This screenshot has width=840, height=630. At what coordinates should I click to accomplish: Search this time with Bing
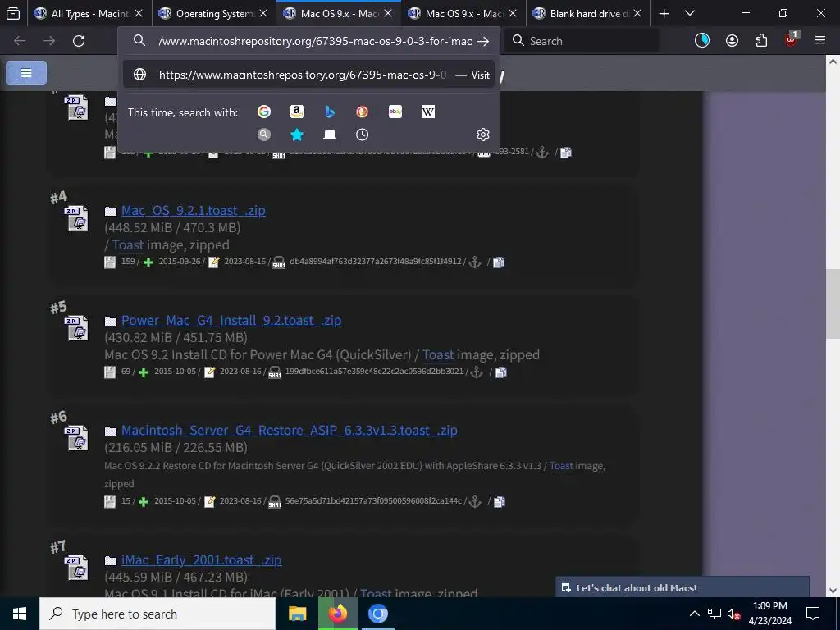point(330,112)
